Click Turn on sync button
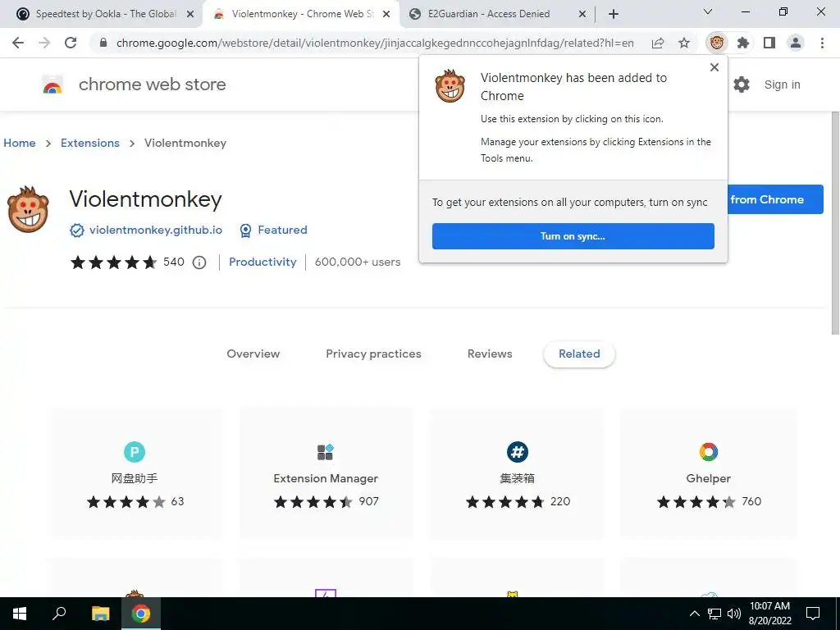840x630 pixels. point(573,236)
